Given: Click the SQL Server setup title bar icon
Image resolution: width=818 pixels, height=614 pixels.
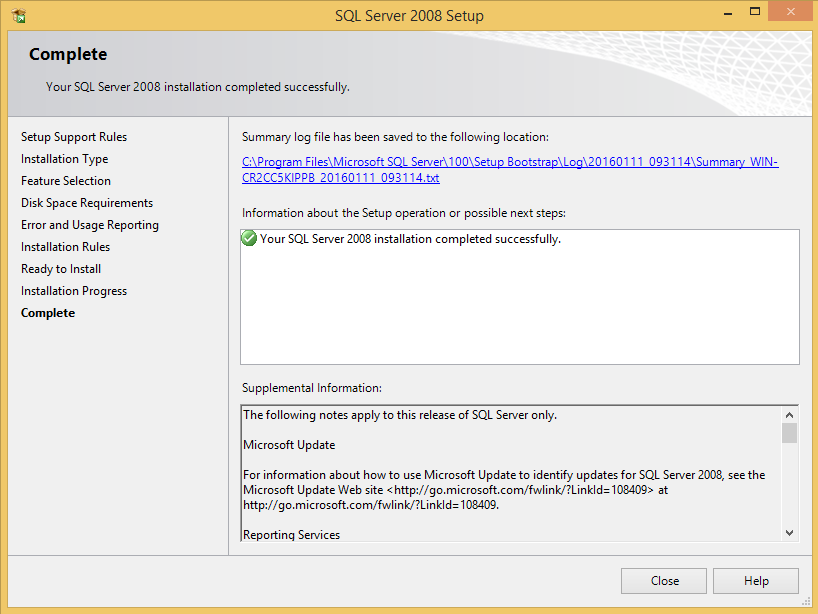Looking at the screenshot, I should pyautogui.click(x=19, y=16).
